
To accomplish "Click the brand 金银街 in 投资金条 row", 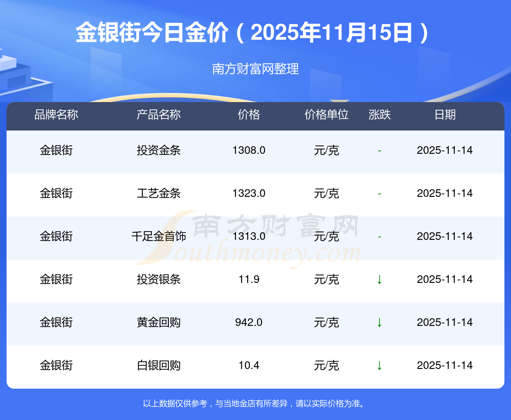I will (56, 150).
